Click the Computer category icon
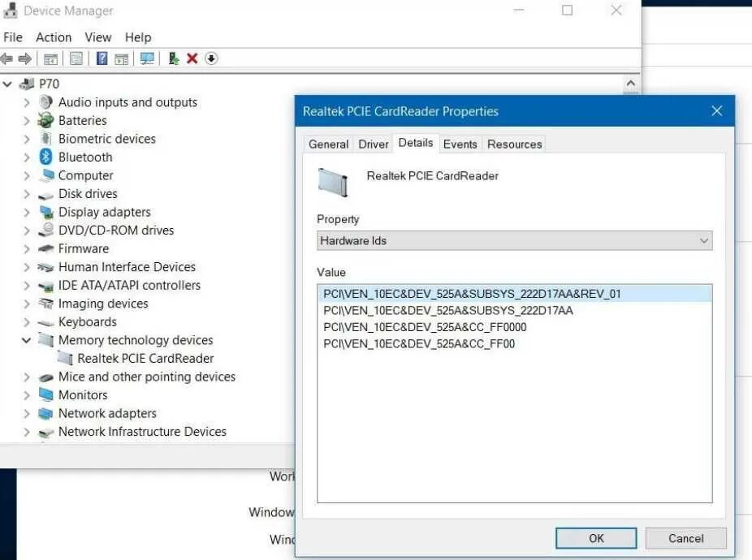Viewport: 752px width, 560px height. pyautogui.click(x=46, y=175)
